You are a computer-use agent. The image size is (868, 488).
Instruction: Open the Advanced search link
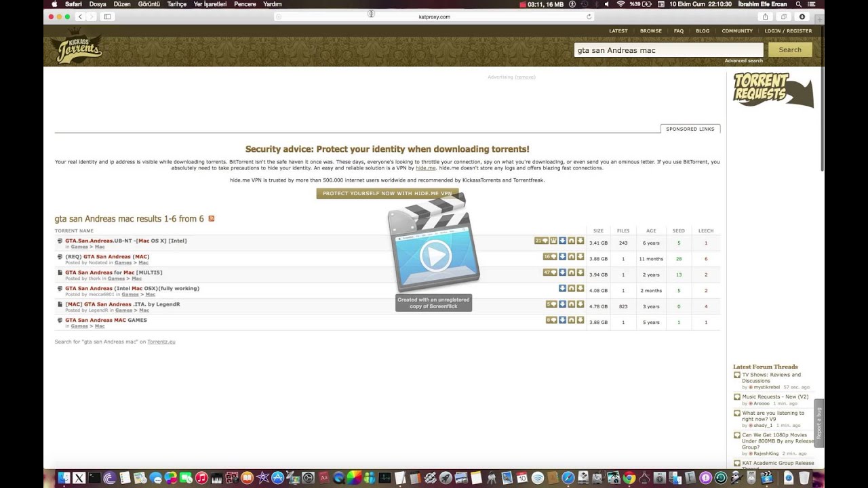[x=744, y=61]
